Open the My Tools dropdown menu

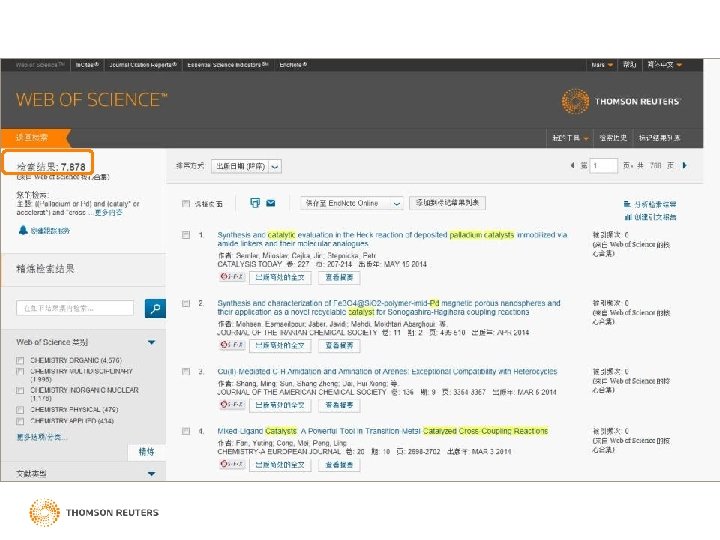coord(570,138)
